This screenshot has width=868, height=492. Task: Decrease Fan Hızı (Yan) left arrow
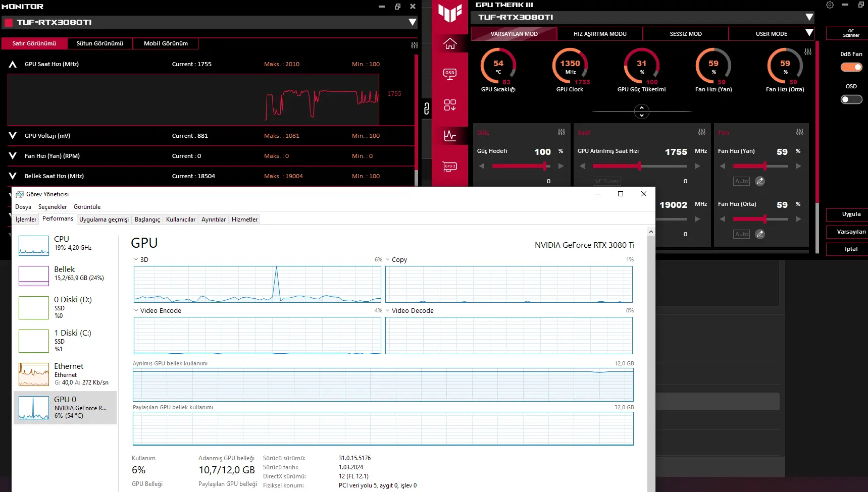tap(723, 166)
